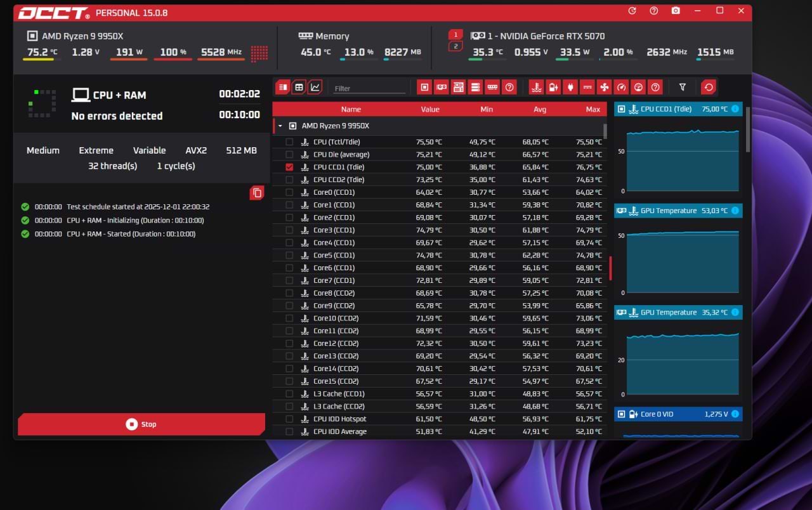The image size is (812, 510).
Task: Select GPU 2 in the GPU selector
Action: [x=455, y=46]
